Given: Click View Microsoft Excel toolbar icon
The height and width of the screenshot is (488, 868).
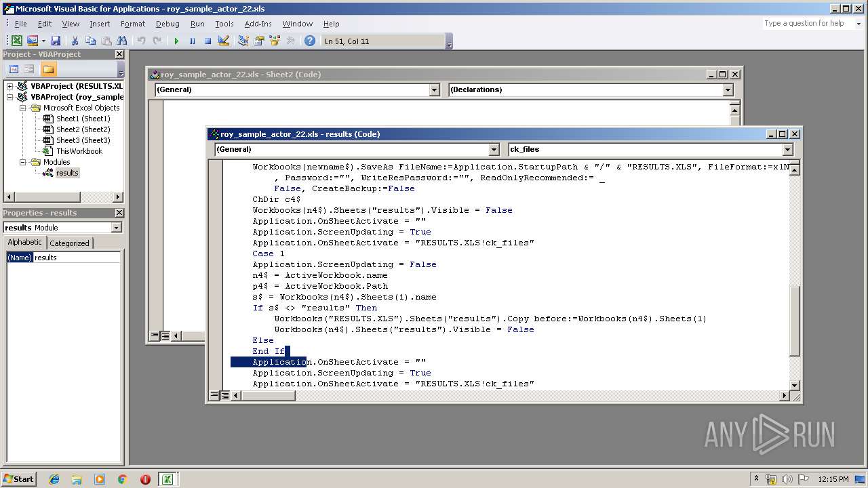Looking at the screenshot, I should pyautogui.click(x=17, y=41).
